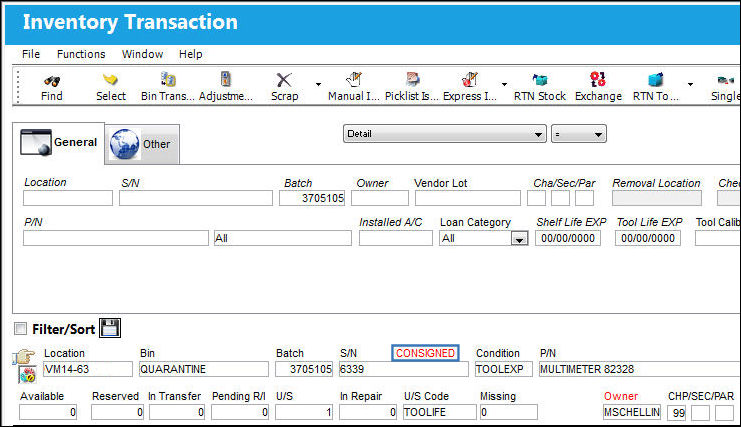The width and height of the screenshot is (741, 427).
Task: Open the Express Issue tool
Action: [x=470, y=79]
